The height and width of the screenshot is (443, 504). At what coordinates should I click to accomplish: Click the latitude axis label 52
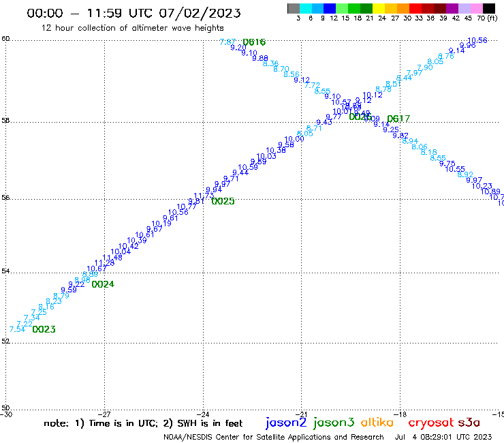point(5,341)
